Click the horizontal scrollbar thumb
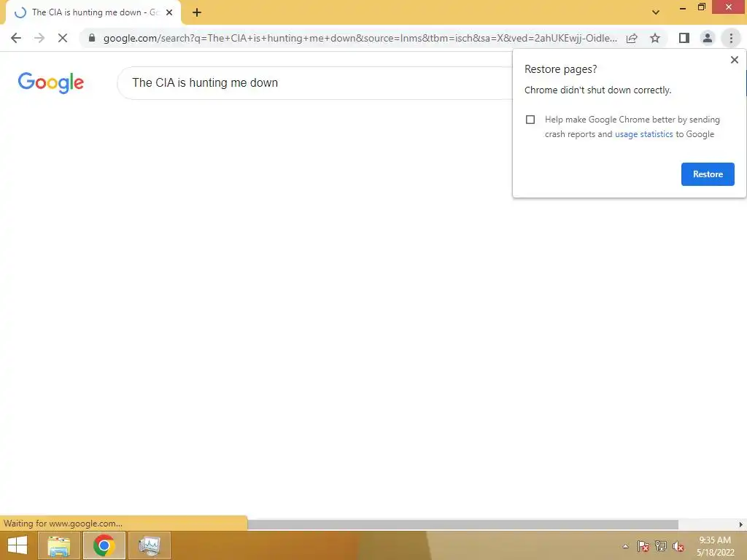747x560 pixels. coord(462,524)
